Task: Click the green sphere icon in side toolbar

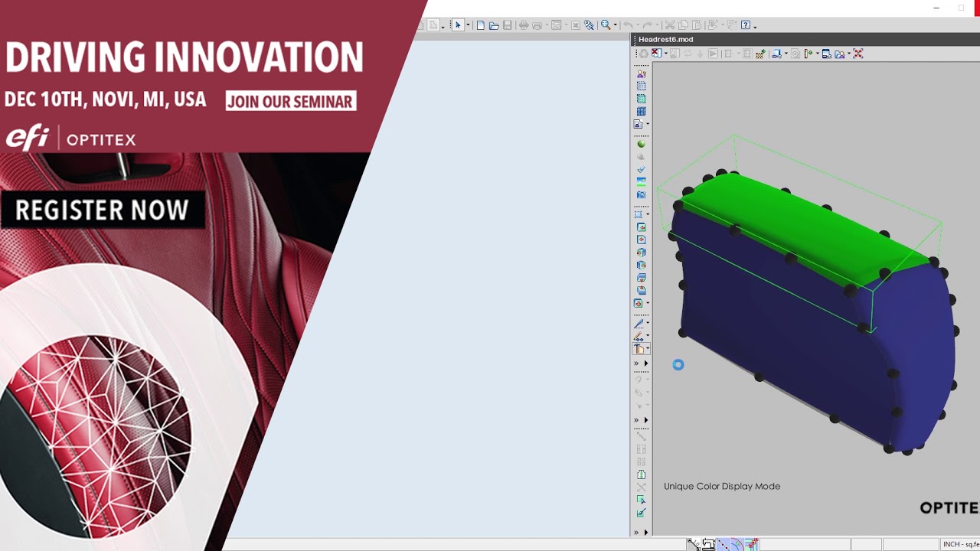Action: coord(642,144)
